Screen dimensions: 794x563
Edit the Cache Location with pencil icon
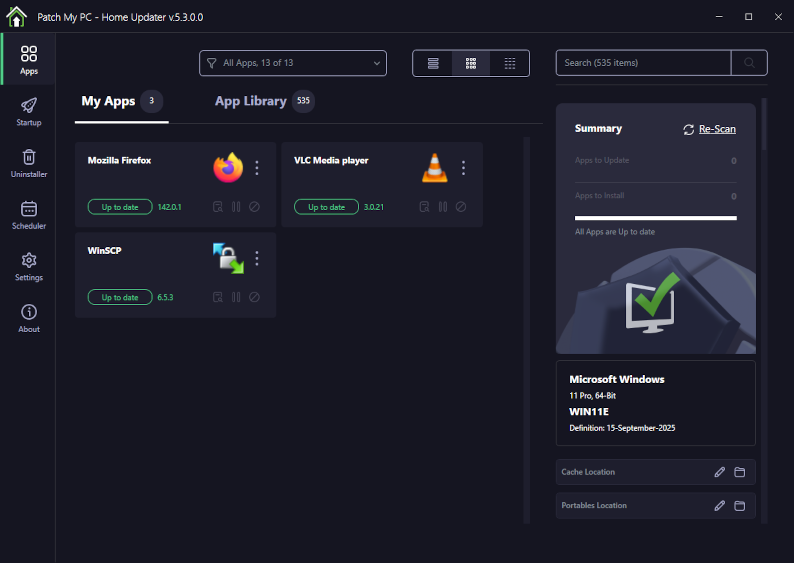720,472
